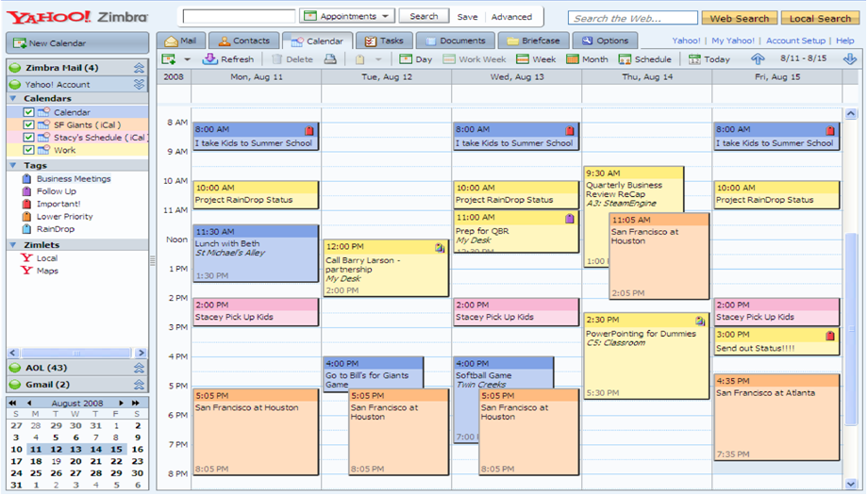
Task: Open the Appointments search type dropdown
Action: coord(347,16)
